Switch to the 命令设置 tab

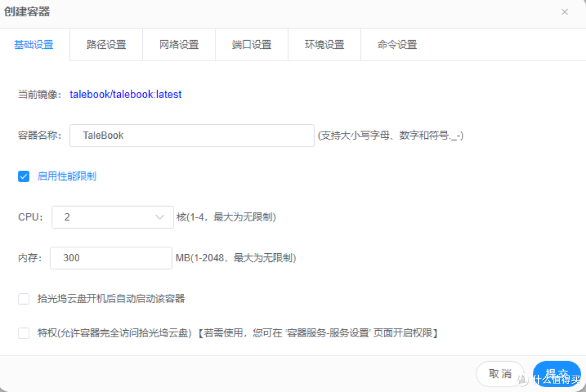pyautogui.click(x=397, y=45)
